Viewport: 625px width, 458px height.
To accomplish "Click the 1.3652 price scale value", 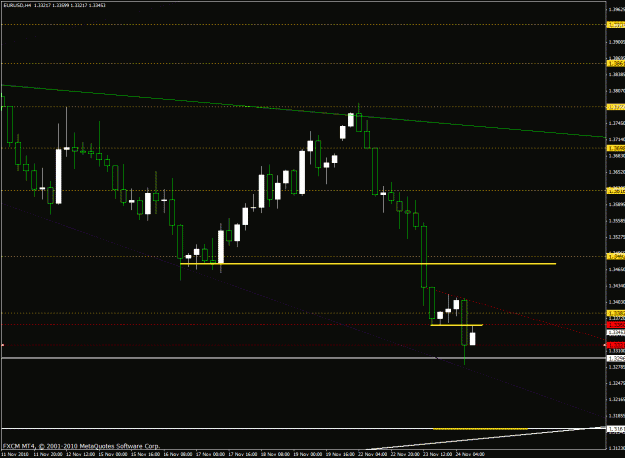I will point(617,172).
